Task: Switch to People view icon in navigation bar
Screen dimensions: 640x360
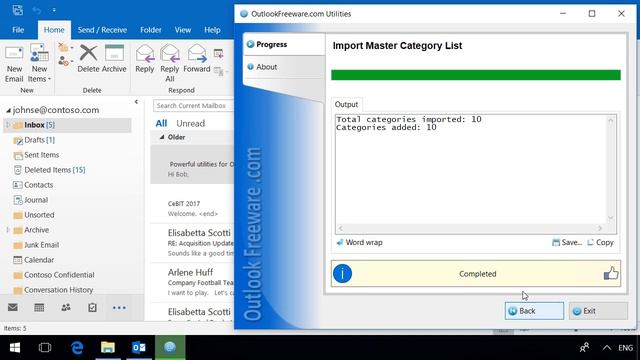Action: (x=66, y=307)
